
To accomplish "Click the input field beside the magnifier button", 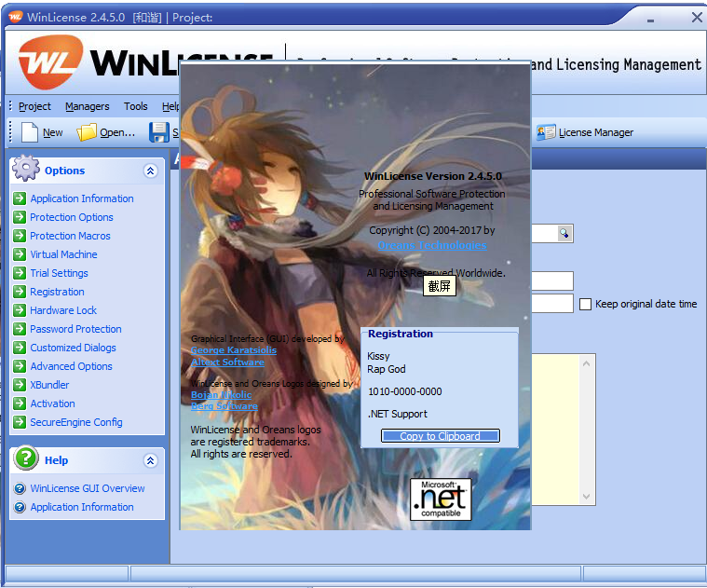I will coord(544,233).
